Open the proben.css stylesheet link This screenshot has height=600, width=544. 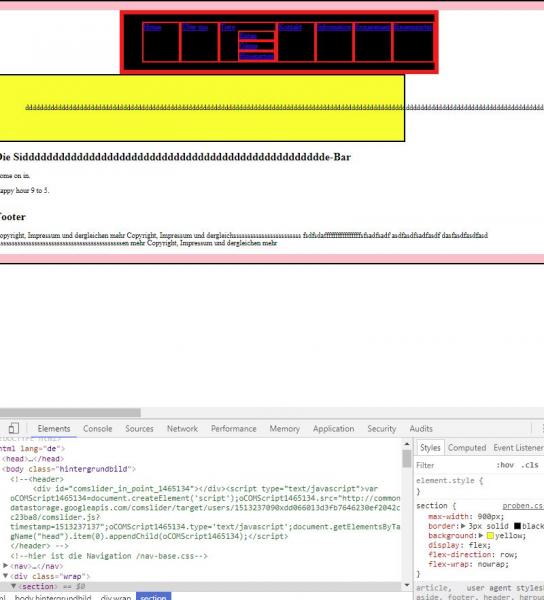click(523, 505)
